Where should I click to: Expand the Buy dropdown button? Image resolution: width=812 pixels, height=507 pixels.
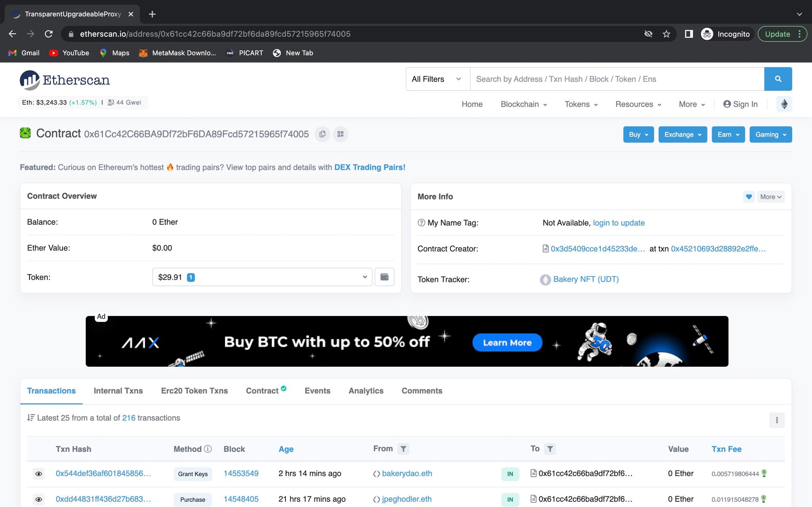tap(638, 134)
